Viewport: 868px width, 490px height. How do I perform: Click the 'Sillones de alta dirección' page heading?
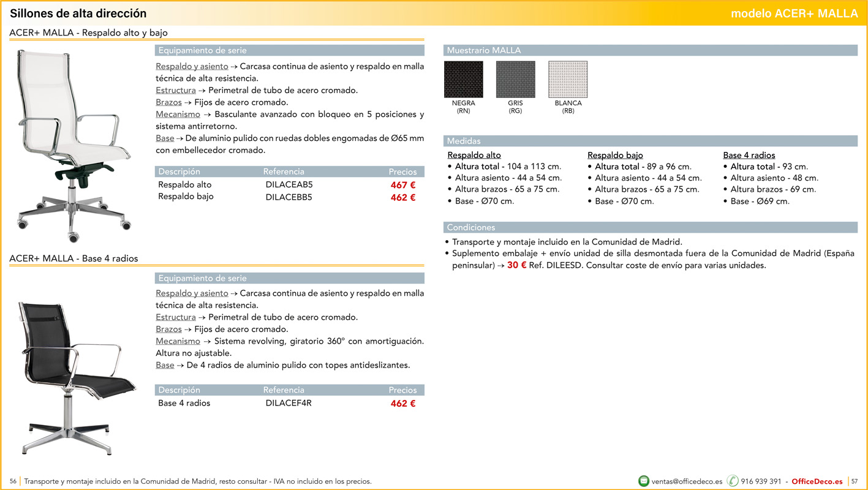point(78,13)
